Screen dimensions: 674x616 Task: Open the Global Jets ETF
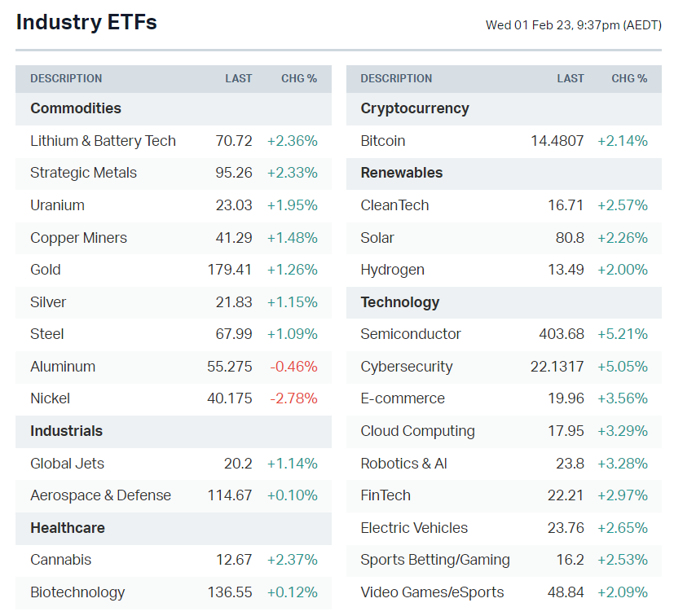[x=67, y=464]
